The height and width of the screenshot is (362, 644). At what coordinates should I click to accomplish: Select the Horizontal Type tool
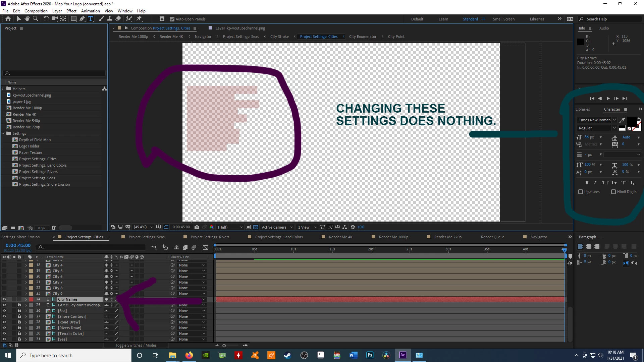pos(91,19)
